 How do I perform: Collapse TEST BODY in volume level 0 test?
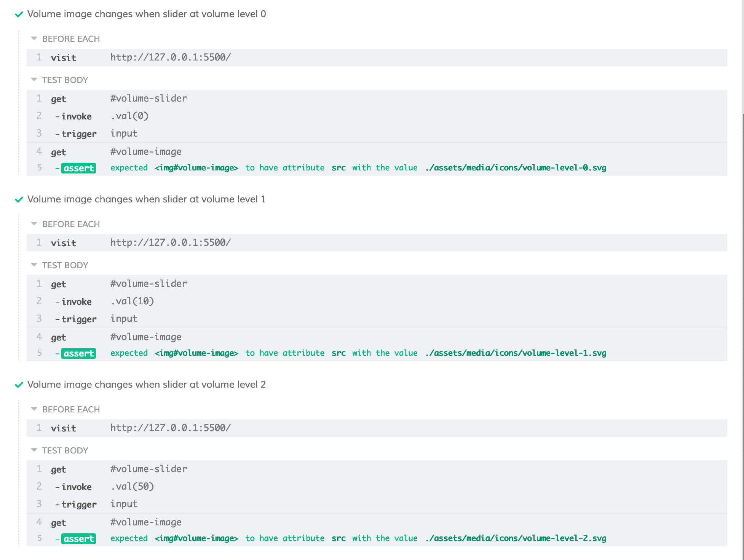[x=34, y=80]
